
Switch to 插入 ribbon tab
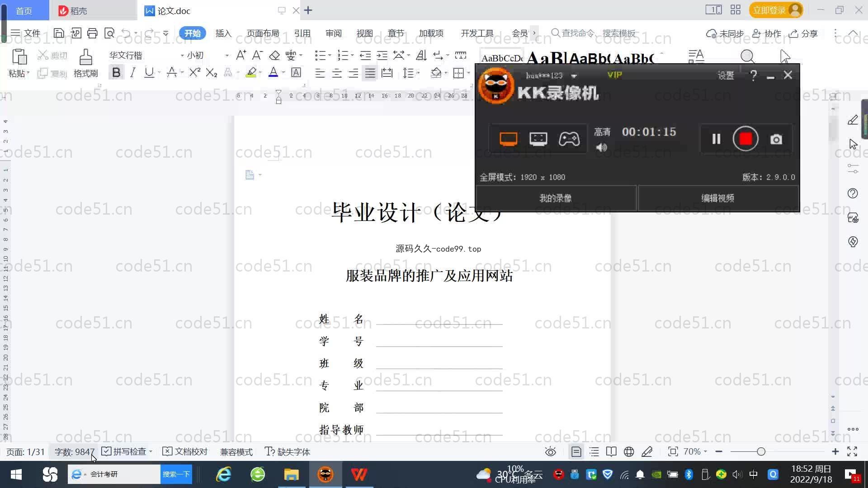(223, 33)
